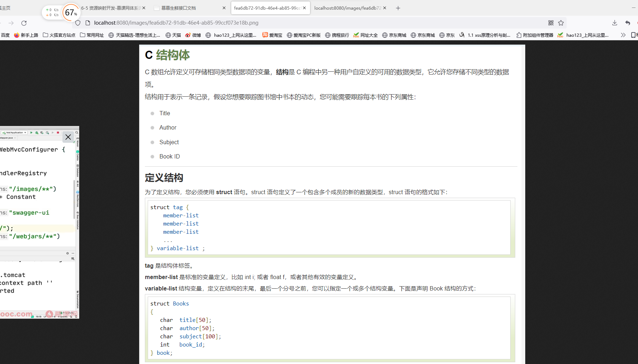Viewport: 638px width, 364px height.
Task: Switch to the localhost:8080/images tab
Action: (x=350, y=8)
